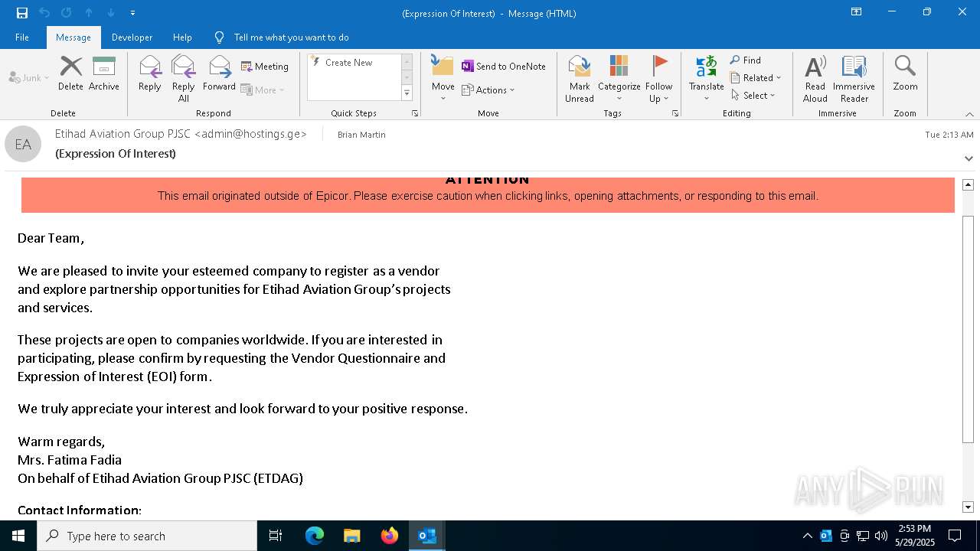Show hidden system tray icons
This screenshot has height=551, width=980.
[x=807, y=536]
